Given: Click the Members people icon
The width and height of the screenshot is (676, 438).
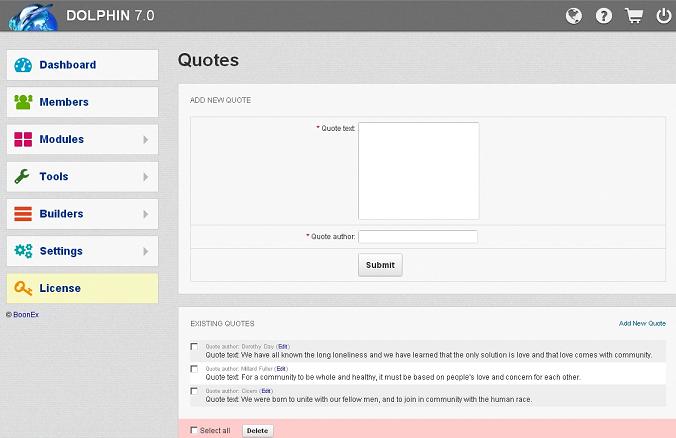Looking at the screenshot, I should coord(23,102).
